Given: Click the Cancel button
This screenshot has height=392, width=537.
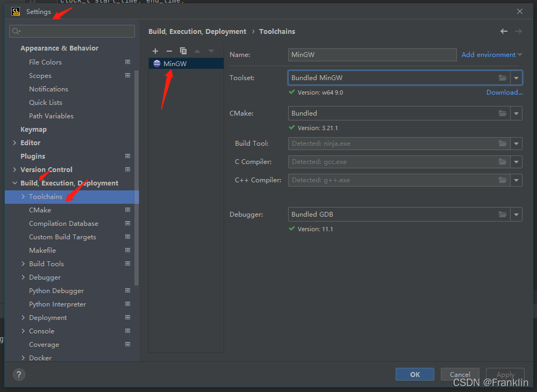Looking at the screenshot, I should coord(460,374).
